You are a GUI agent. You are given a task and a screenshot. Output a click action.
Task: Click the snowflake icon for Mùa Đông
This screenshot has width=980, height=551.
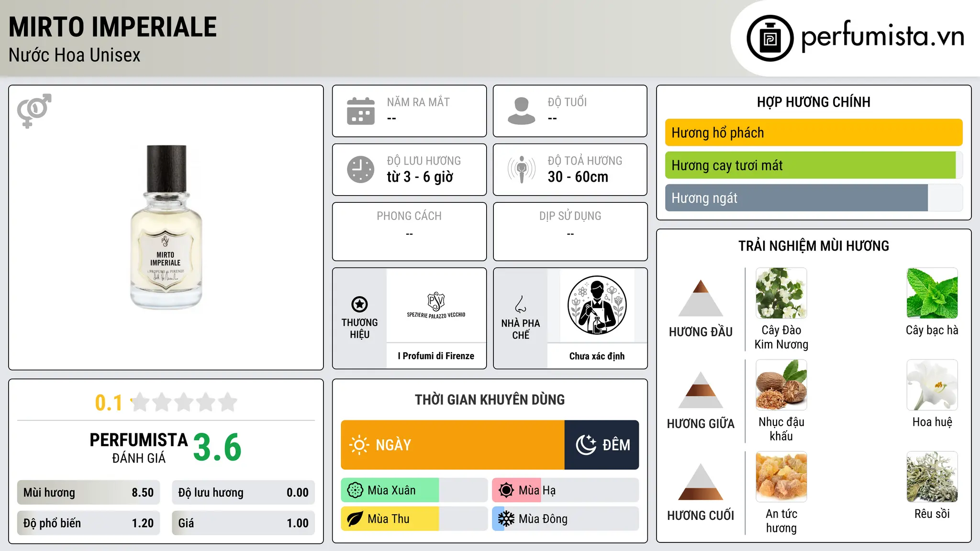(x=506, y=519)
